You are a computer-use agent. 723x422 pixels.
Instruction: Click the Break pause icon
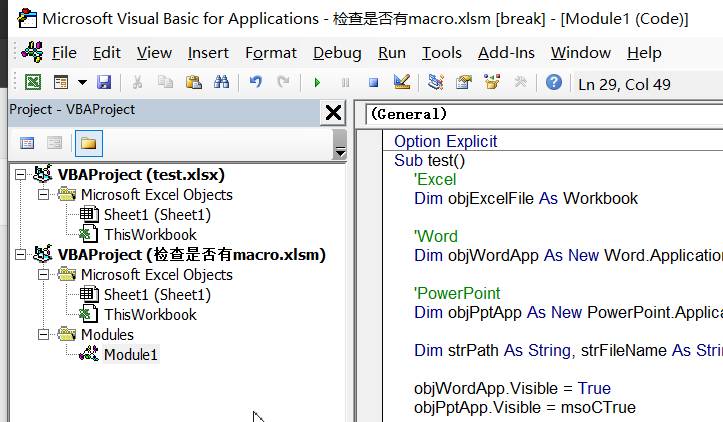point(345,83)
